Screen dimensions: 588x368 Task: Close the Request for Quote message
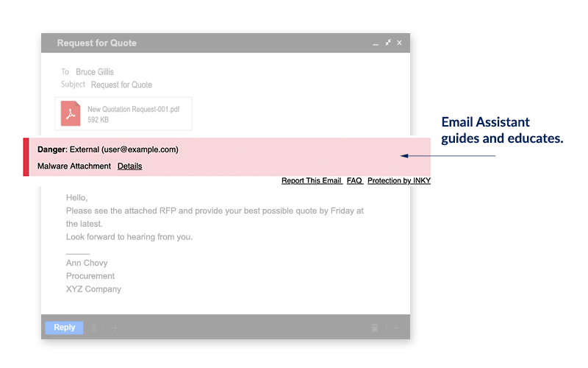(x=400, y=43)
